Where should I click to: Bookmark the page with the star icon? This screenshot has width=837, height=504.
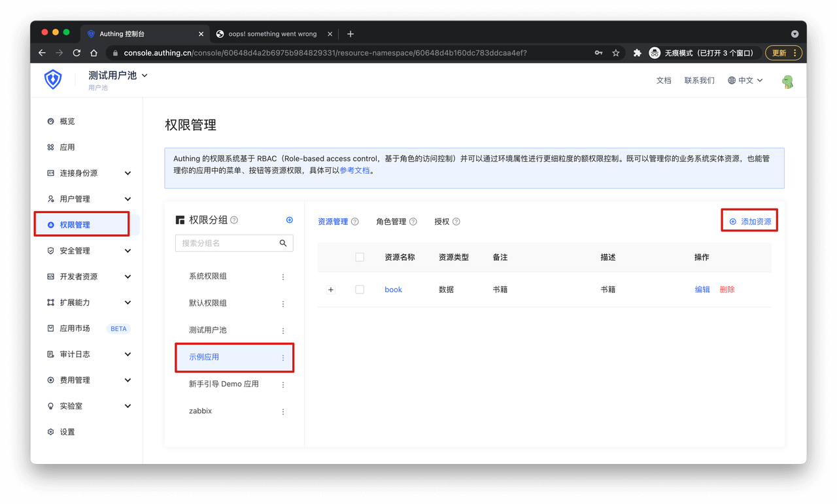click(x=615, y=53)
